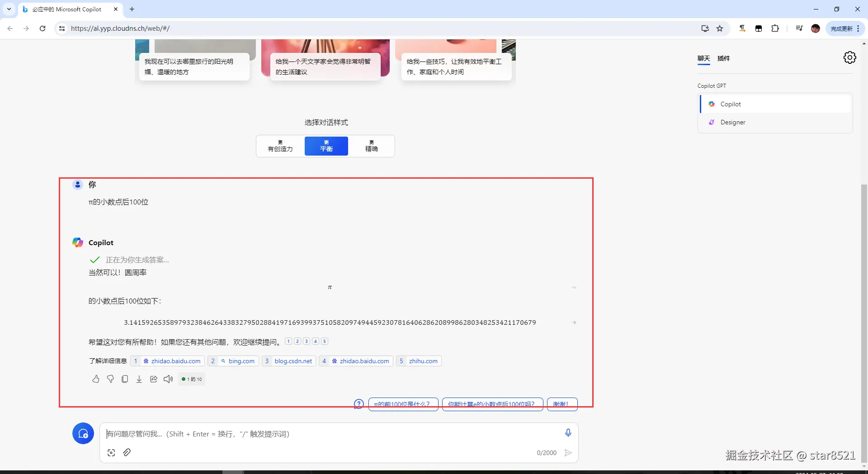Add a screenshot via visual search icon
The image size is (868, 474).
(x=111, y=452)
